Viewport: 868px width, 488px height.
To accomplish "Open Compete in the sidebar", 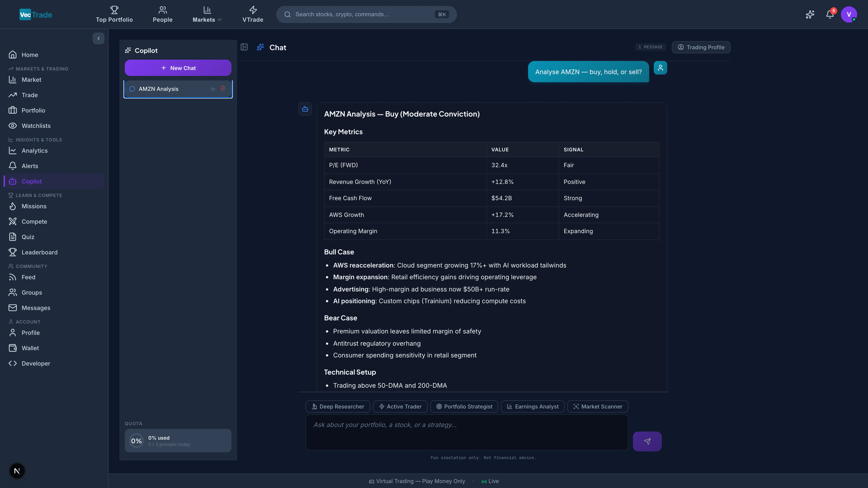I will coord(54,221).
